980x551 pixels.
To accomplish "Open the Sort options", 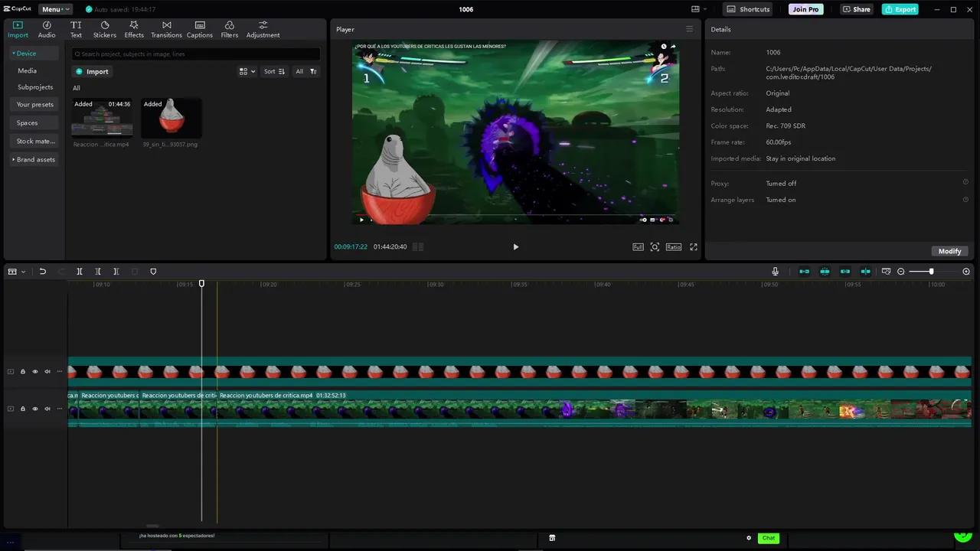I will coord(274,71).
